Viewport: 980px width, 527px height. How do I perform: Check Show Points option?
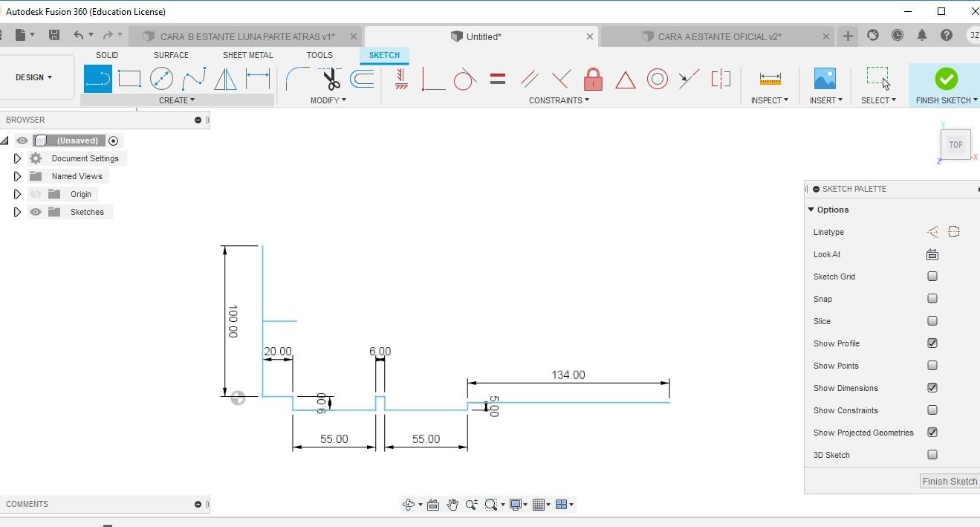coord(932,366)
